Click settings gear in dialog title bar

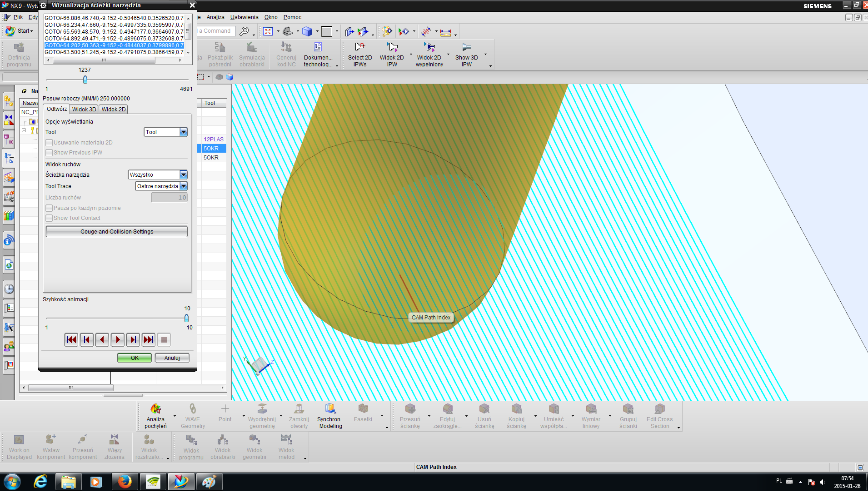coord(44,5)
